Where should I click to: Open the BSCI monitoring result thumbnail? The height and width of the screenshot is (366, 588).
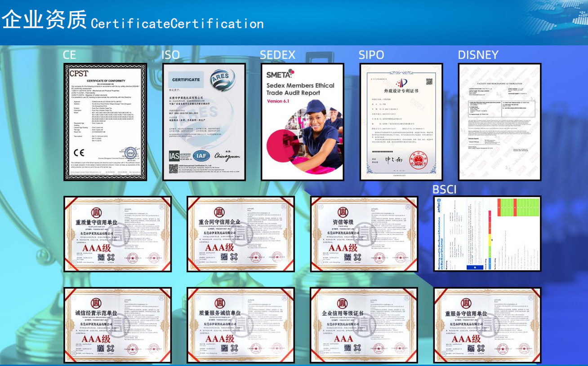487,234
